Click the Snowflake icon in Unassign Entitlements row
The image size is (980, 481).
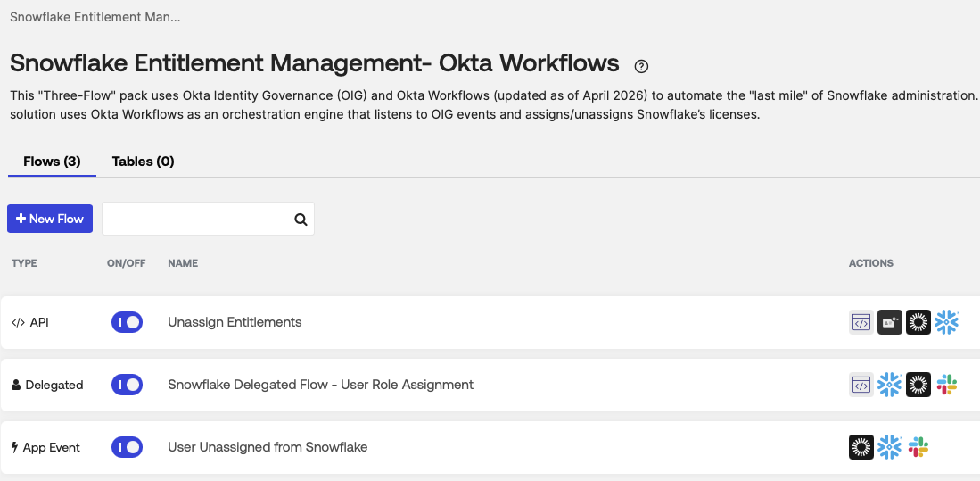coord(946,323)
